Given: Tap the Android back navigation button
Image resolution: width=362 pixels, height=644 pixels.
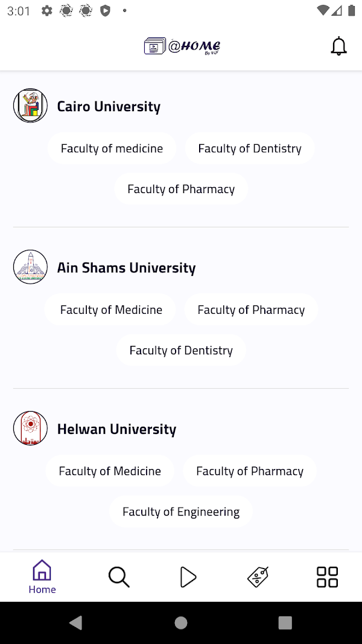Looking at the screenshot, I should [x=75, y=623].
